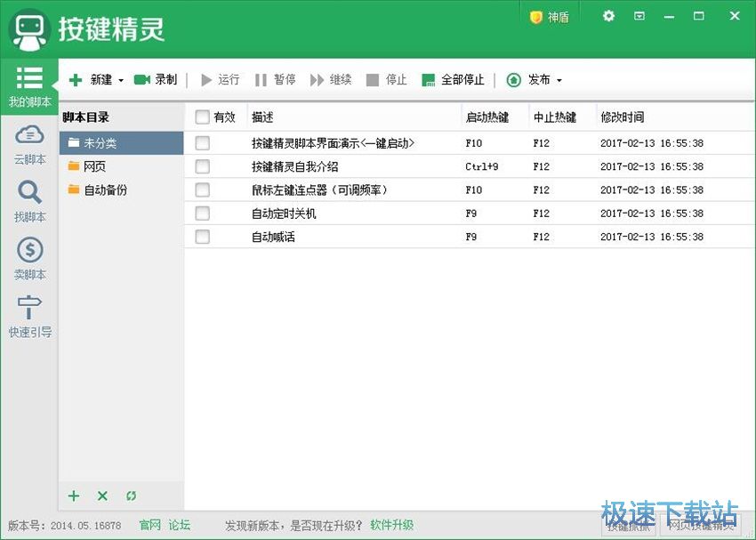Check the box for 自动喊话
Viewport: 756px width, 540px height.
pyautogui.click(x=202, y=237)
